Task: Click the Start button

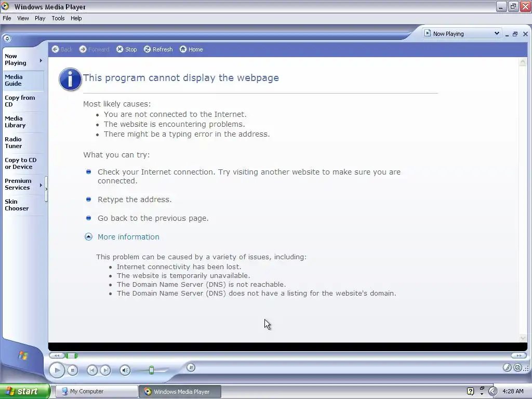Action: (x=24, y=391)
